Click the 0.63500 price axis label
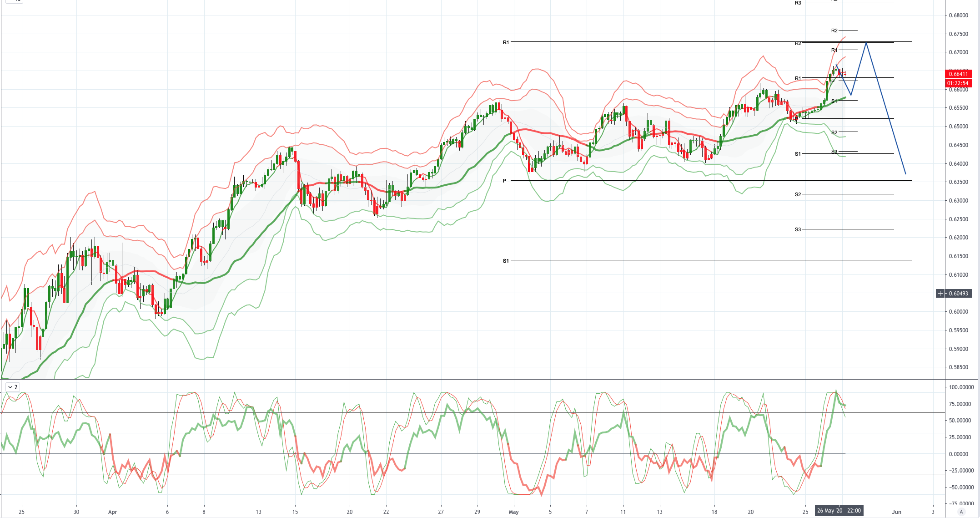This screenshot has width=980, height=518. point(958,182)
